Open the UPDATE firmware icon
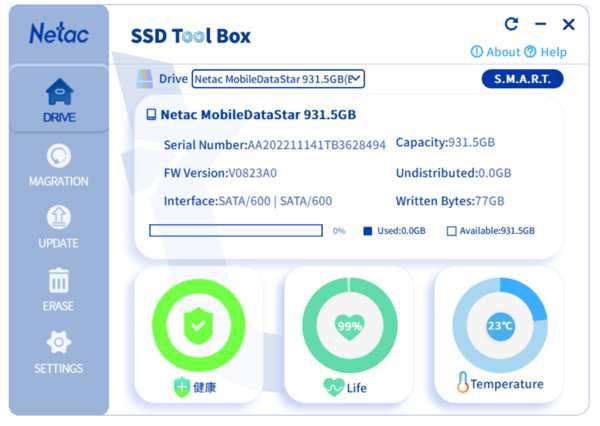The width and height of the screenshot is (600, 426). [x=59, y=217]
